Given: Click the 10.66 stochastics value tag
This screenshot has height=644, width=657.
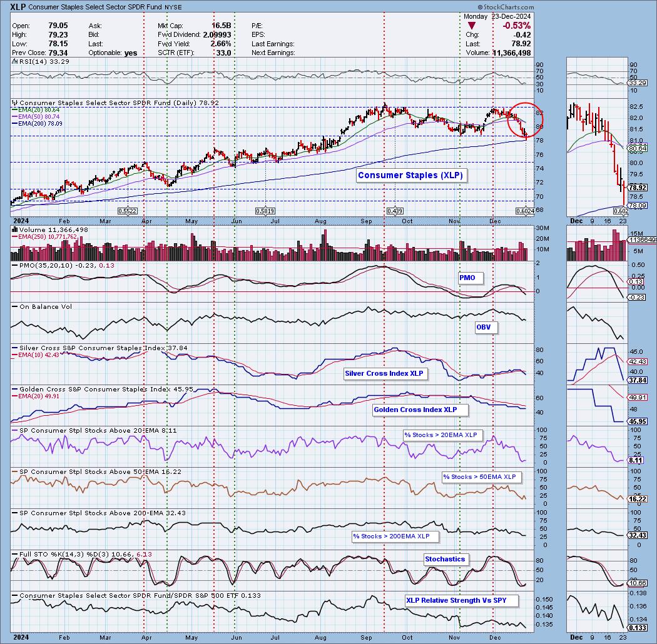Looking at the screenshot, I should coord(638,583).
